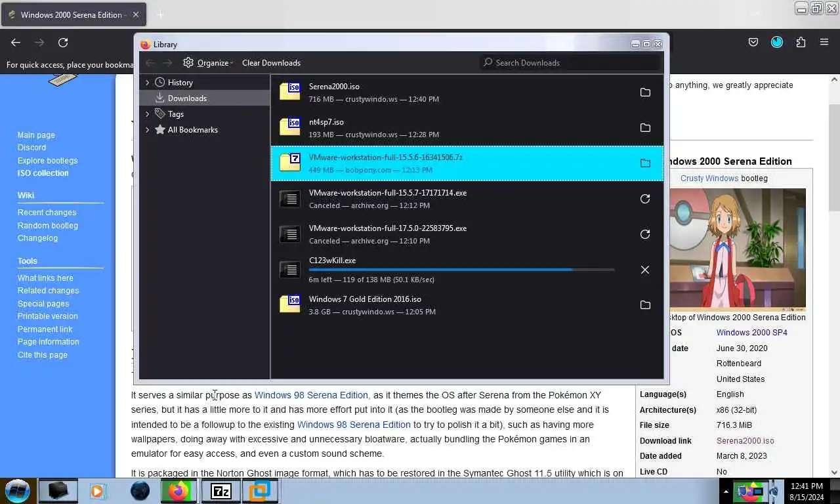840x504 pixels.
Task: Open the Firefox downloads progress button
Action: pos(777,43)
